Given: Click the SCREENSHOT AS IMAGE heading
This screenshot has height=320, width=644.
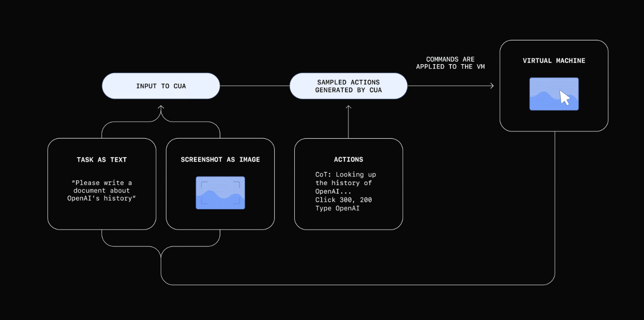Looking at the screenshot, I should [x=220, y=160].
